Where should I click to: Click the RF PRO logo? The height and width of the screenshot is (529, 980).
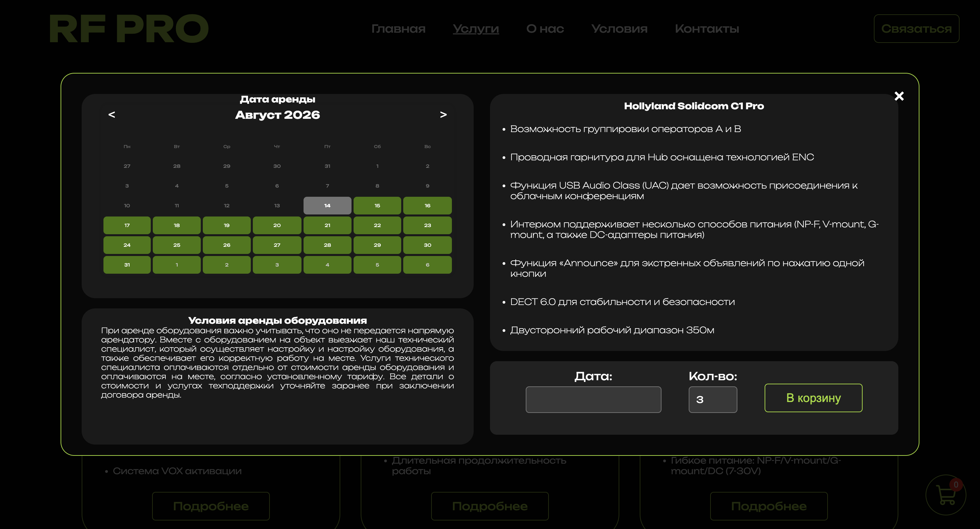(129, 29)
